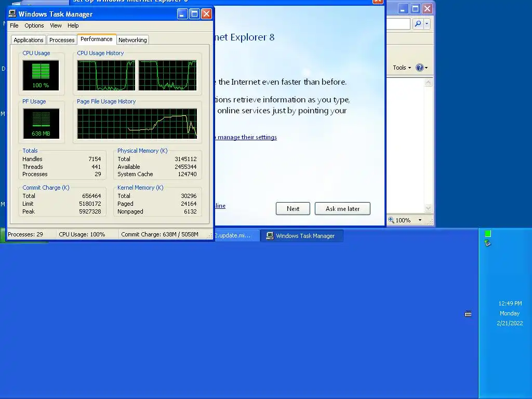This screenshot has height=399, width=532.
Task: Click the Task Manager title bar icon
Action: coord(12,14)
